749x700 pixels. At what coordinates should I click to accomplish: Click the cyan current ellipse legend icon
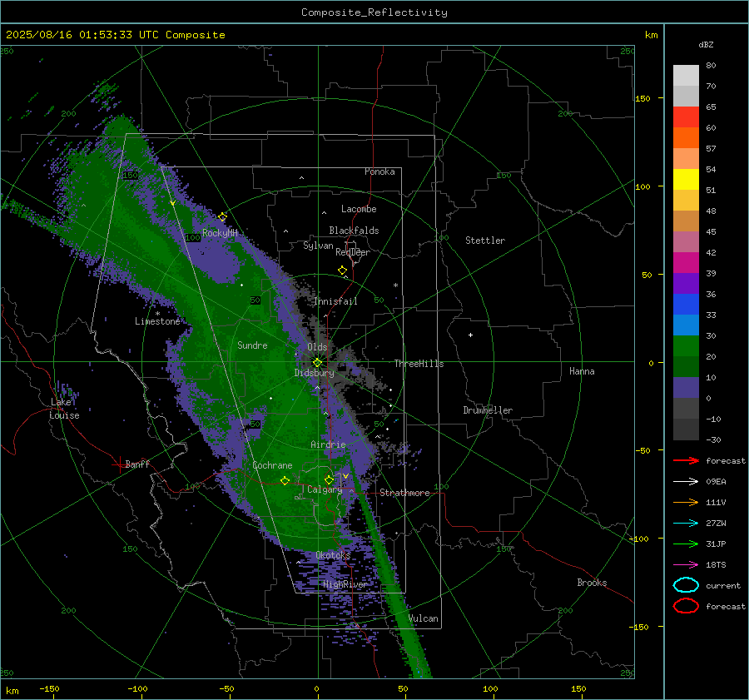686,585
